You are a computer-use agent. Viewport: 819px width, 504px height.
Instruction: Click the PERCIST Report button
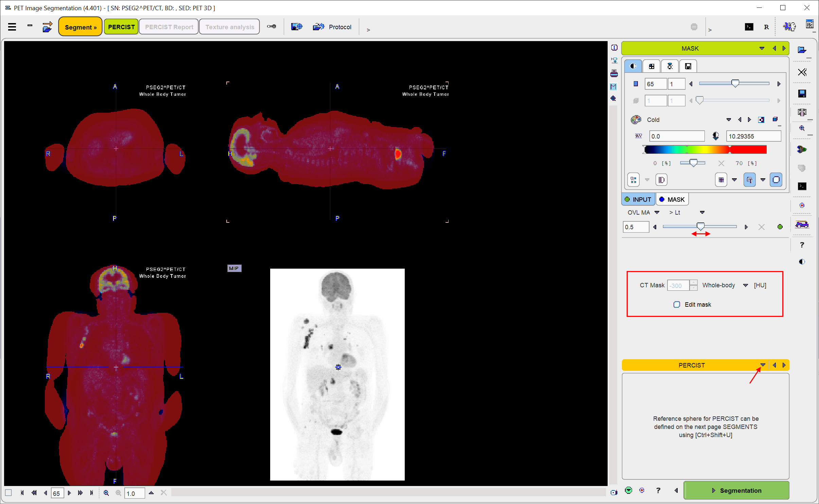coord(169,27)
